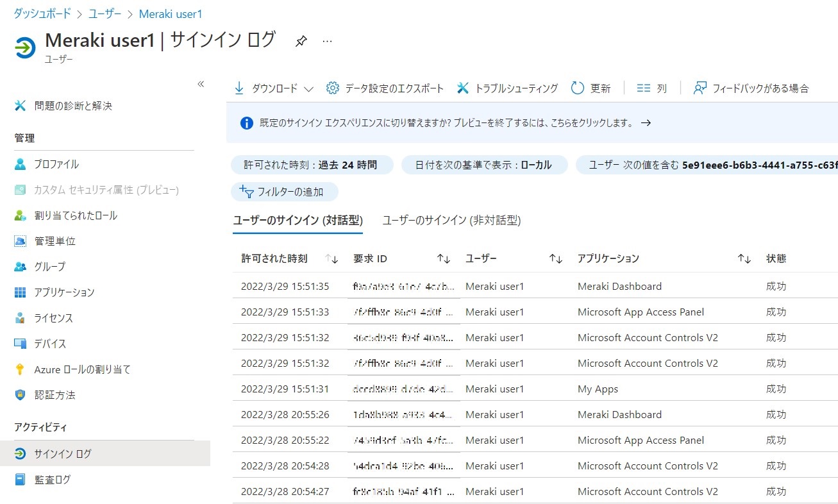Sort by the 許可された時刻 column arrows
The width and height of the screenshot is (838, 504).
coord(331,259)
